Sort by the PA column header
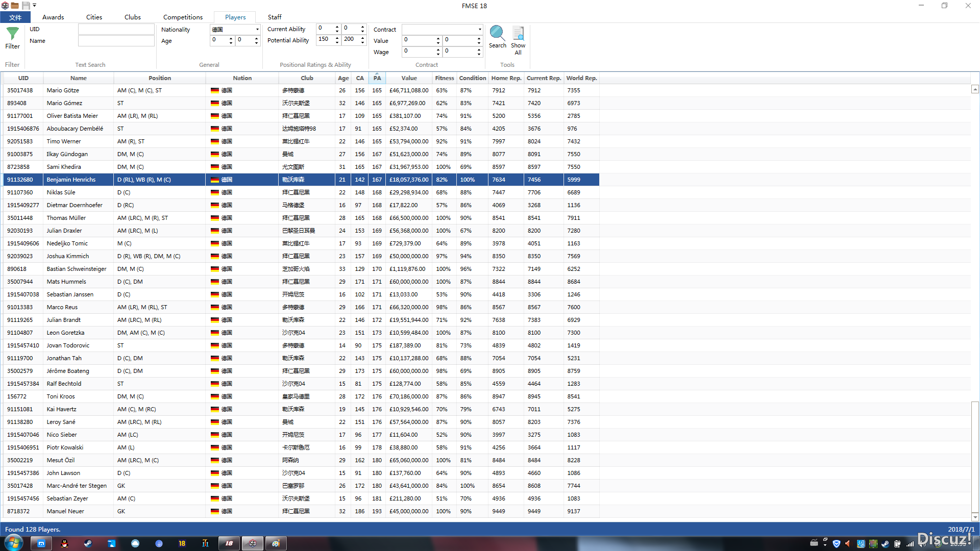The width and height of the screenshot is (980, 551). point(377,78)
